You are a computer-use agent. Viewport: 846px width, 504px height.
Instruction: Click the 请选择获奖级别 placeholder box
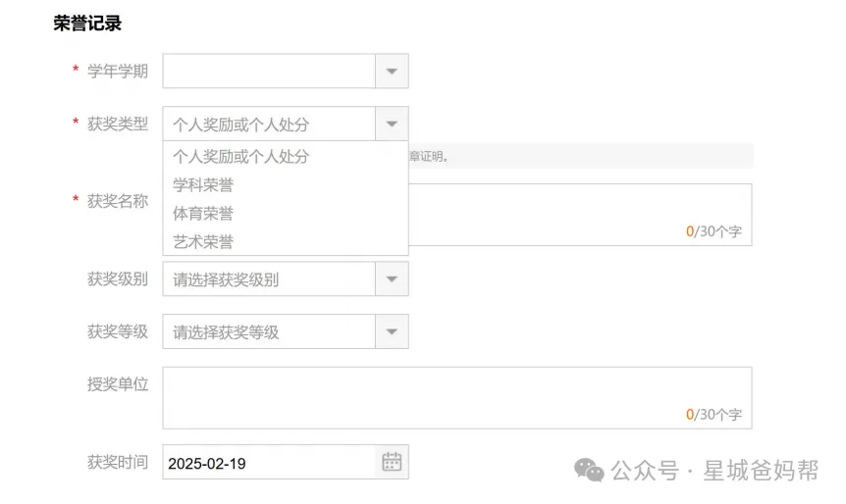click(x=269, y=278)
